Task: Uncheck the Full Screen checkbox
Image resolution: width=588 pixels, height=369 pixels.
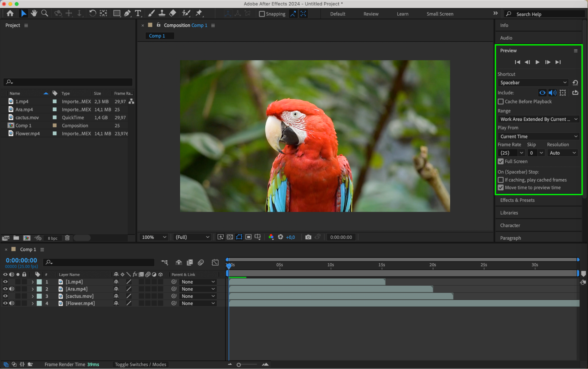Action: click(501, 161)
